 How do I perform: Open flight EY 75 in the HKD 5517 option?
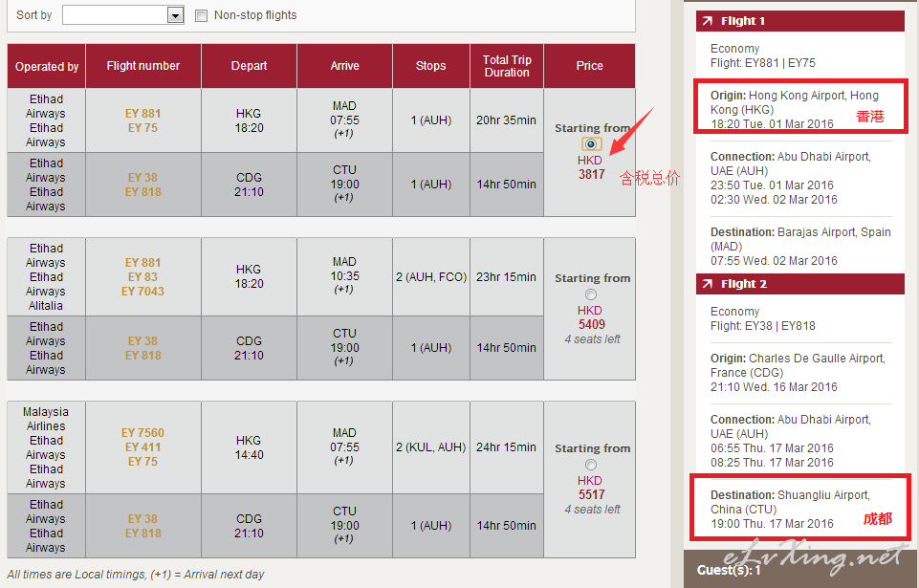click(x=143, y=462)
